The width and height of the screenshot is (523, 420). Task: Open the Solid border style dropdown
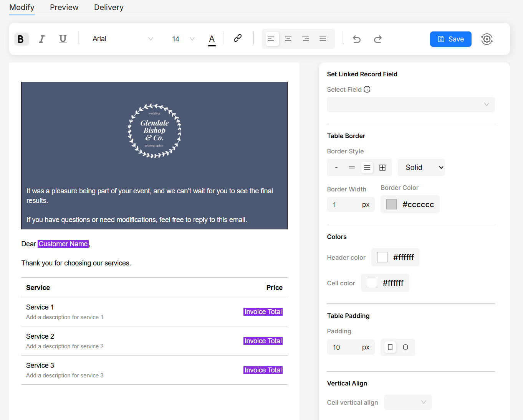(x=421, y=168)
